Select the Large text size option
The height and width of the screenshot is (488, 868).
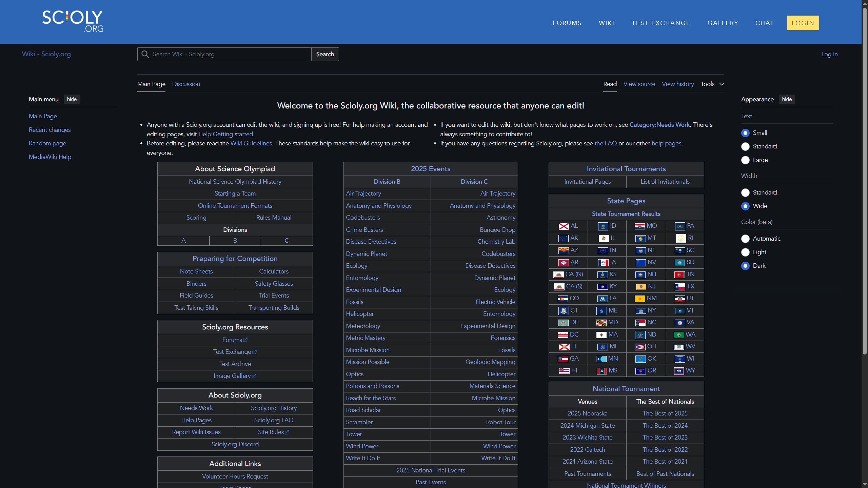click(x=745, y=160)
